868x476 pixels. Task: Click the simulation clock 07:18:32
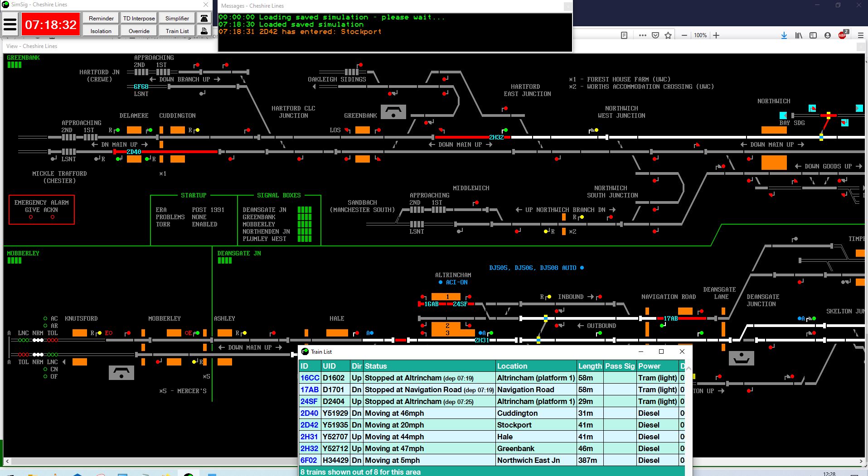click(x=51, y=24)
